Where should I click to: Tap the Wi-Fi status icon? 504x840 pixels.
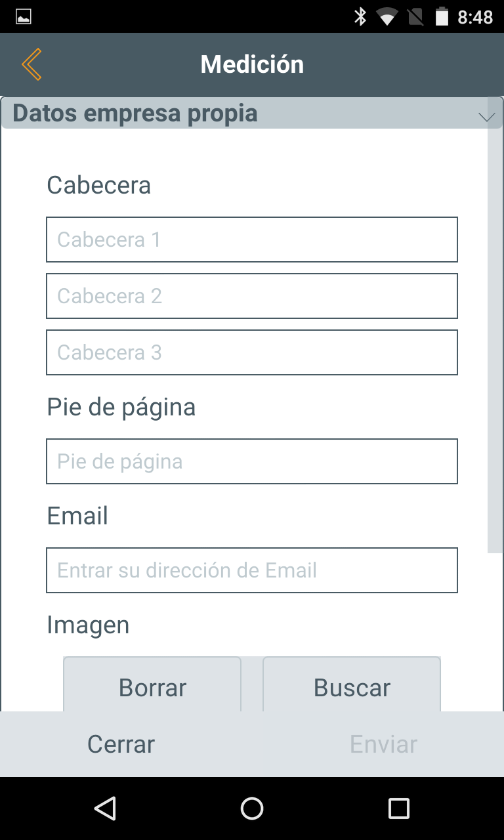(x=387, y=16)
